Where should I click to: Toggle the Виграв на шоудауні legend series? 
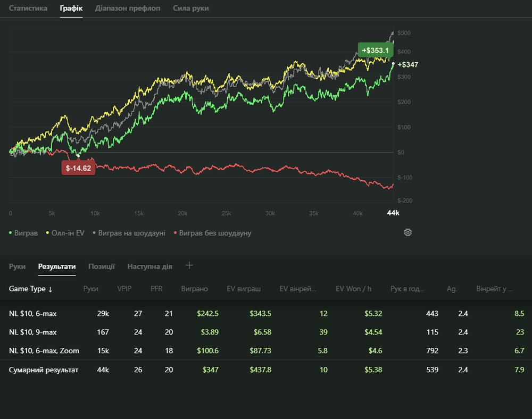[x=129, y=233]
